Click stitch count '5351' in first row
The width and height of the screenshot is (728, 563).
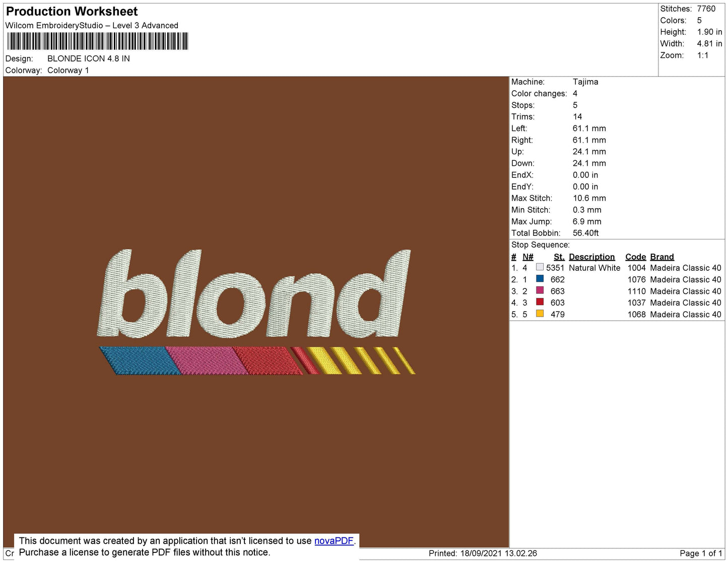pos(555,268)
